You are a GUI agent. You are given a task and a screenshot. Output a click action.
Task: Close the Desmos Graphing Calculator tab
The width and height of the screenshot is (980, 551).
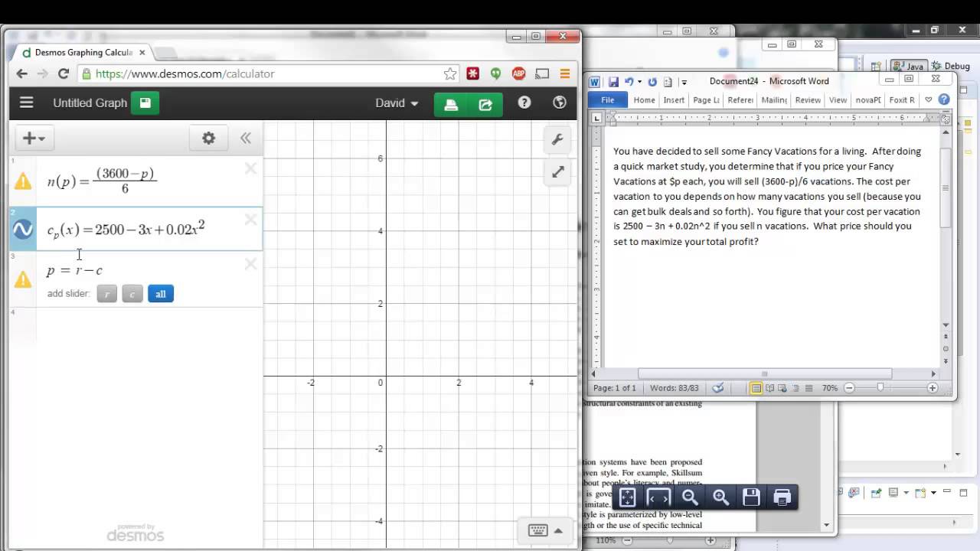[x=142, y=52]
